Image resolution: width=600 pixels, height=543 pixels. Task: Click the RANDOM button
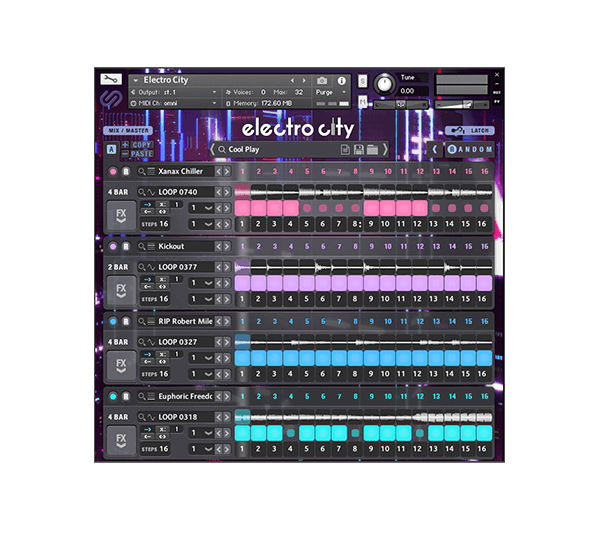click(x=470, y=149)
